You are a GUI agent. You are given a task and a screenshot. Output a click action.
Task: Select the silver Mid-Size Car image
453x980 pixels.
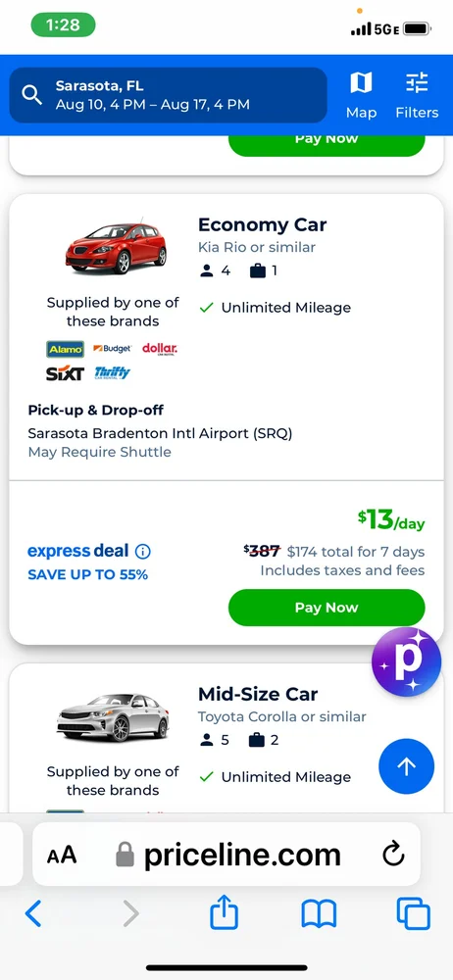(113, 717)
